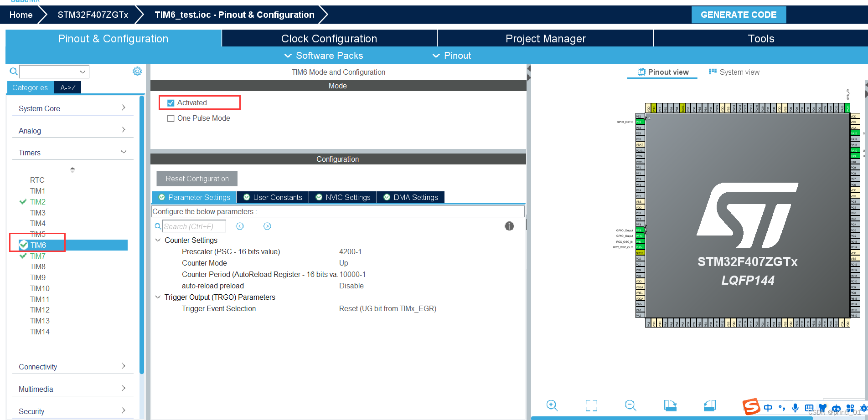
Task: Open the peripheral search settings gear
Action: pos(137,71)
